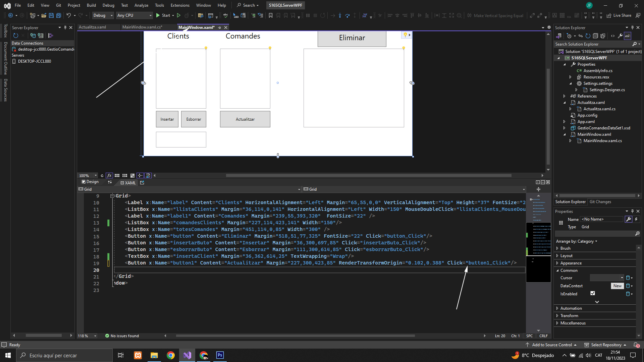Toggle the fx effects button in designer
The width and height of the screenshot is (644, 362).
point(109,175)
